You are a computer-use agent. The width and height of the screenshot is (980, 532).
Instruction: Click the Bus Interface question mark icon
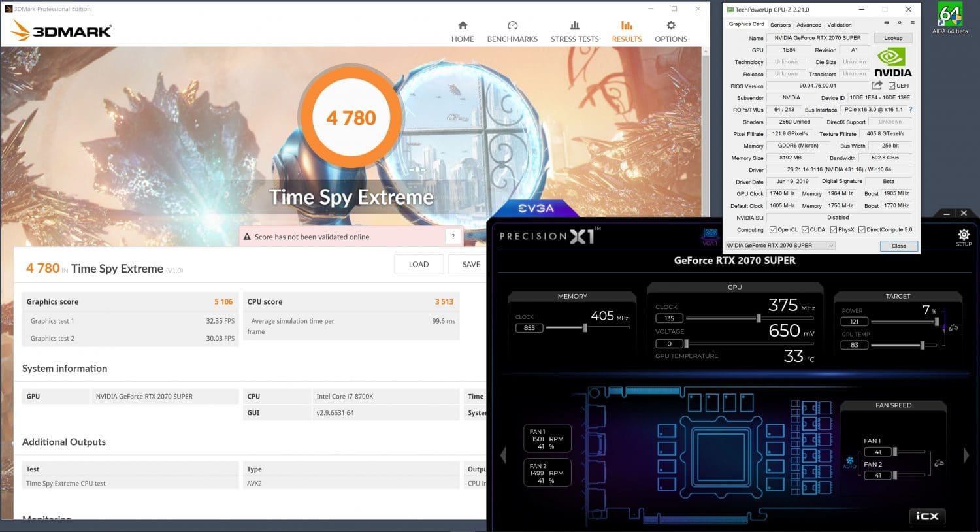[910, 110]
